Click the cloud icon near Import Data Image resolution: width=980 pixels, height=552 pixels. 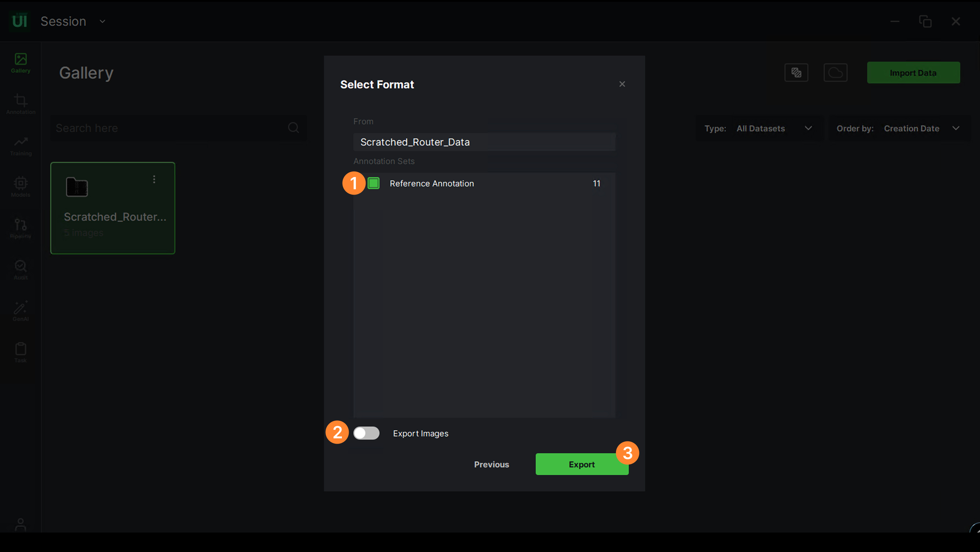click(x=835, y=73)
